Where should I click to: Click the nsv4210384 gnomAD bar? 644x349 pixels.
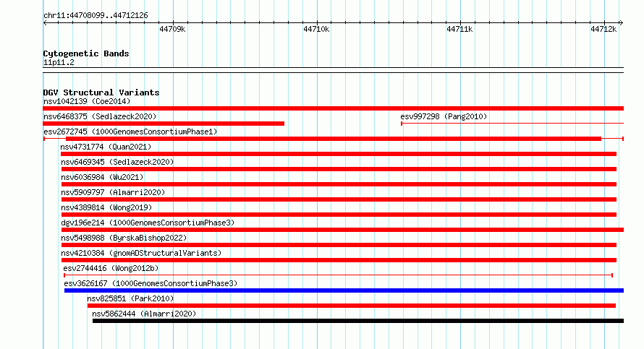(339, 260)
